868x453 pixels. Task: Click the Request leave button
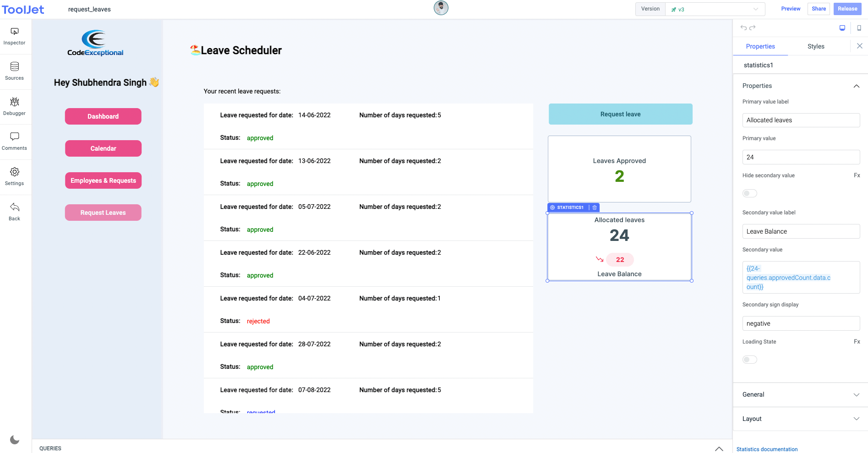pyautogui.click(x=620, y=114)
